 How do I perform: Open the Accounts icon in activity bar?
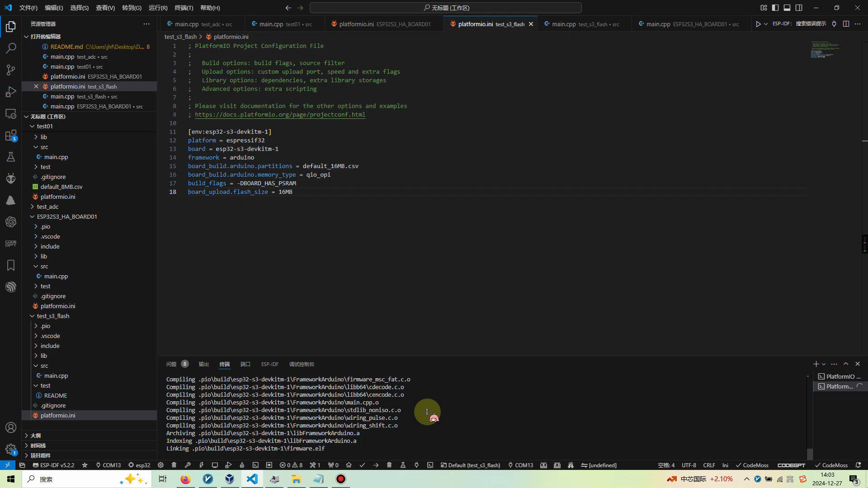(11, 427)
